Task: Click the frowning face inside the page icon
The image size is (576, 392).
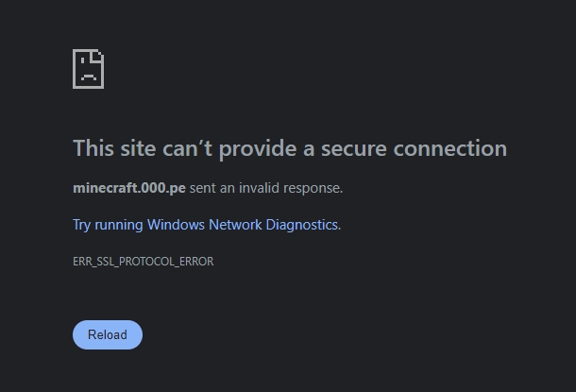Action: (88, 72)
